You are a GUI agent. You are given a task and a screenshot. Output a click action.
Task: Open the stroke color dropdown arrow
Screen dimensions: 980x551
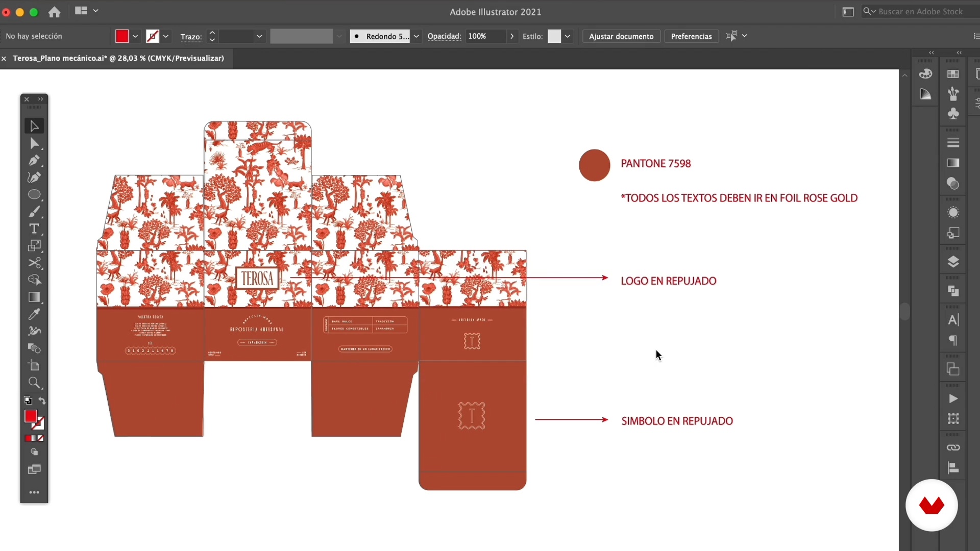point(166,36)
